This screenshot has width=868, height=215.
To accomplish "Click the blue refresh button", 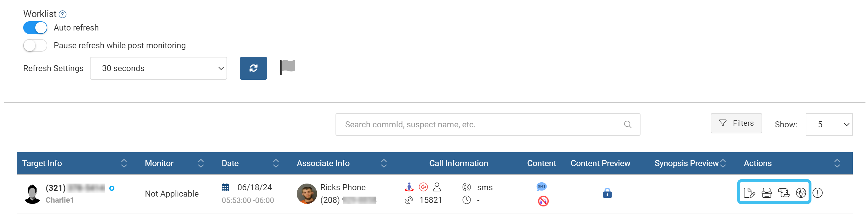I will pyautogui.click(x=254, y=68).
